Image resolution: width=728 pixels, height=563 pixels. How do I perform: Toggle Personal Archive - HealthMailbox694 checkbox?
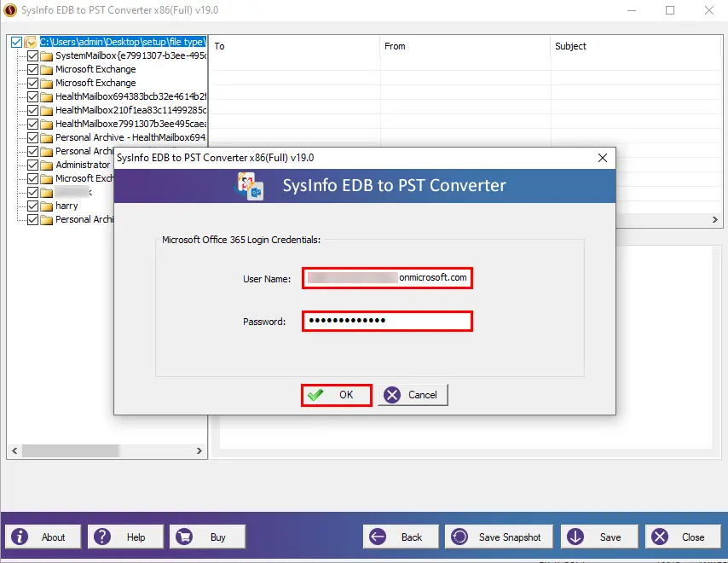pos(32,138)
